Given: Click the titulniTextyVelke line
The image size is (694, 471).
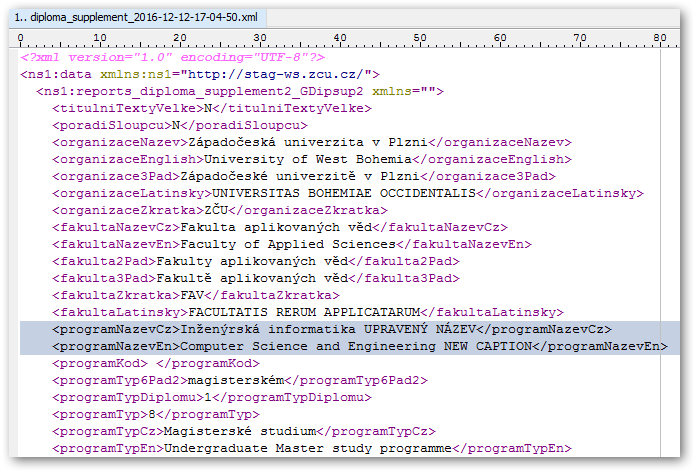Looking at the screenshot, I should (x=212, y=108).
